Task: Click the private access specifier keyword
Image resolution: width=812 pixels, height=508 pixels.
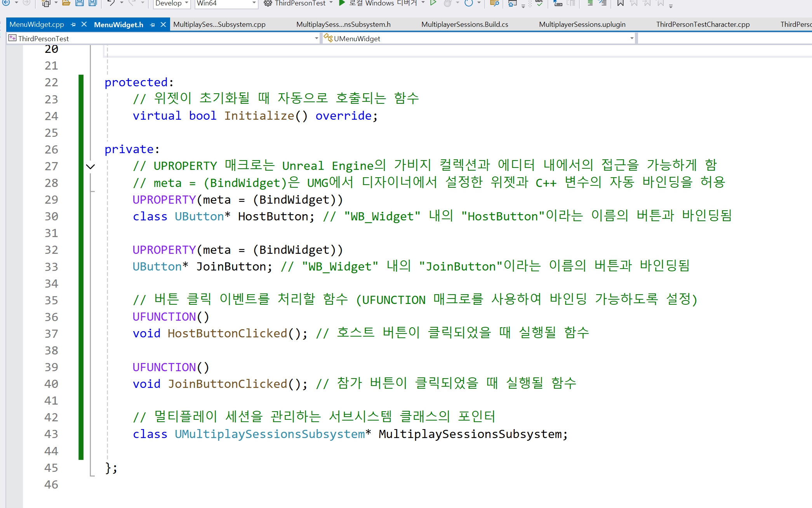Action: click(129, 149)
